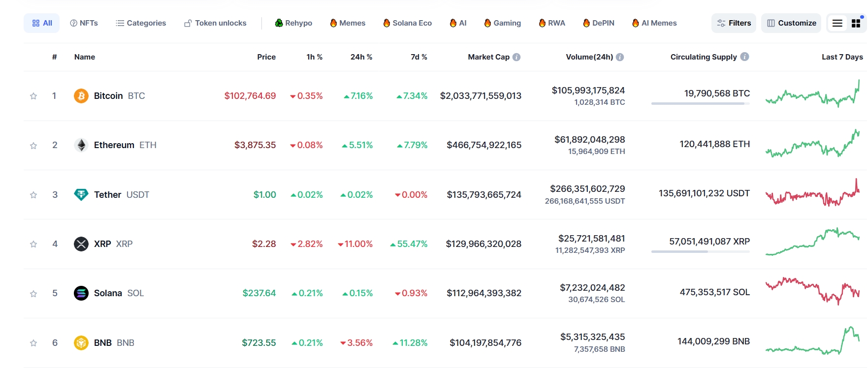This screenshot has height=368, width=868.
Task: Click the RWA flame icon
Action: [542, 23]
